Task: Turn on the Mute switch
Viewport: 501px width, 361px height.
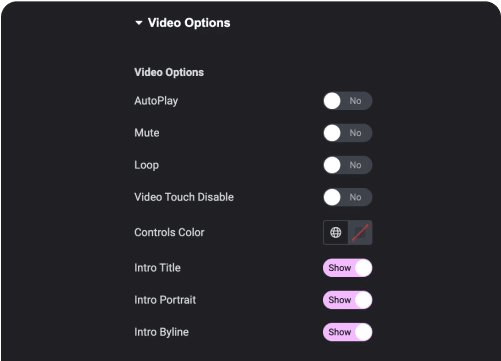Action: (x=347, y=133)
